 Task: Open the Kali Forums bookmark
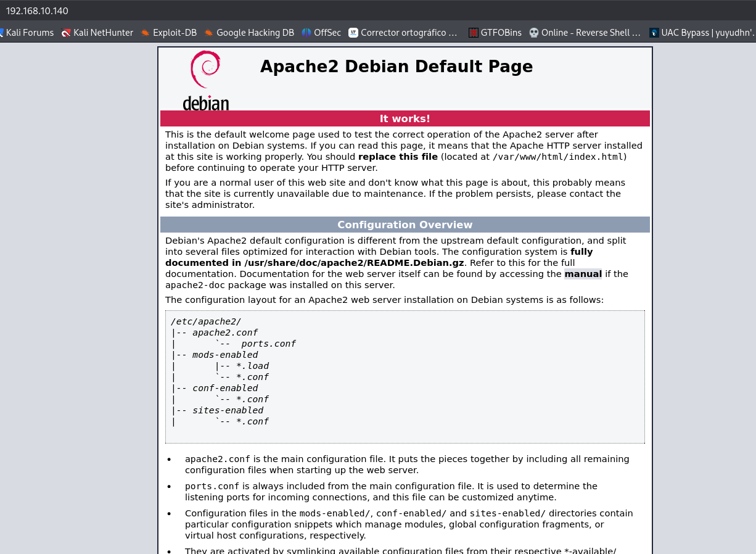[x=27, y=33]
